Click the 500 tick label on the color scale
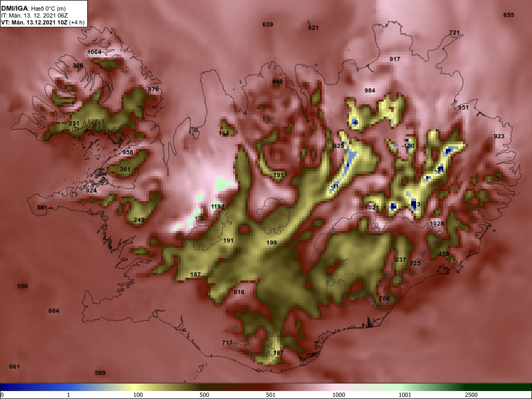532x399 pixels. [204, 395]
